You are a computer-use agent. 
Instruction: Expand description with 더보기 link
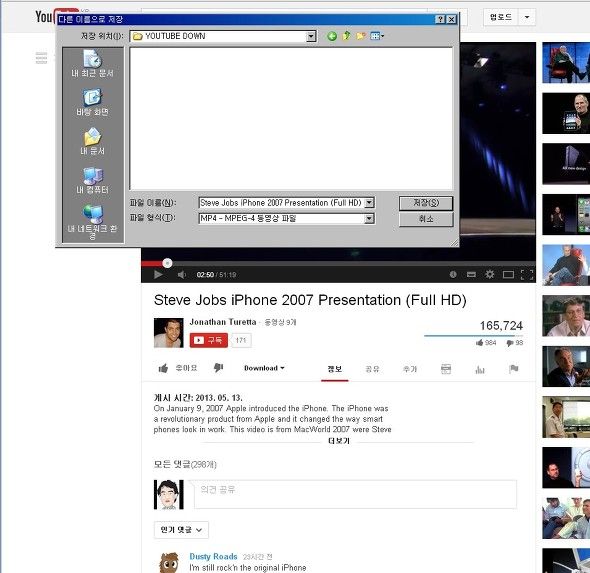(x=339, y=441)
